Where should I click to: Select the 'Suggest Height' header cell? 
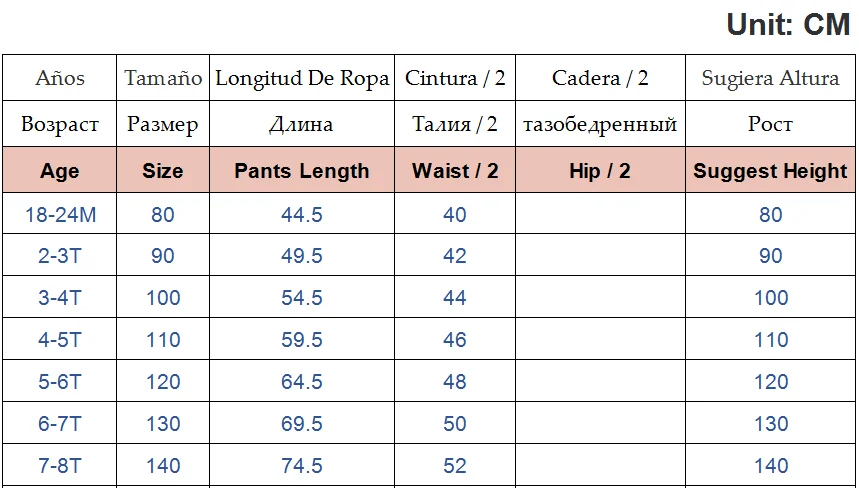tap(770, 171)
